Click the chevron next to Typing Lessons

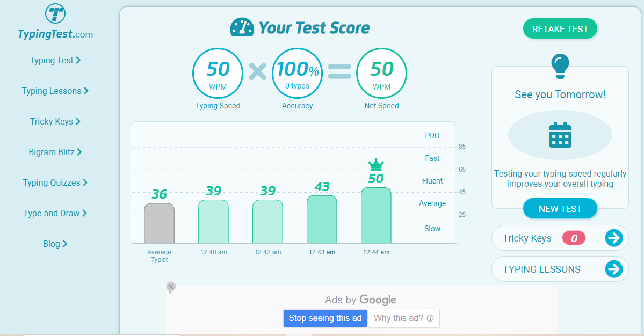click(86, 91)
